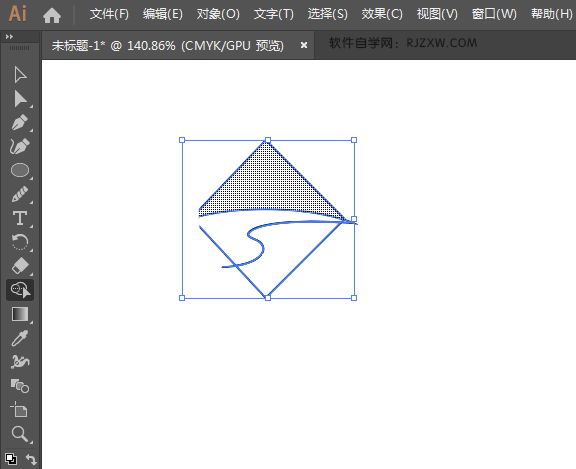This screenshot has width=576, height=469.
Task: Pick the Paintbrush tool
Action: (20, 194)
